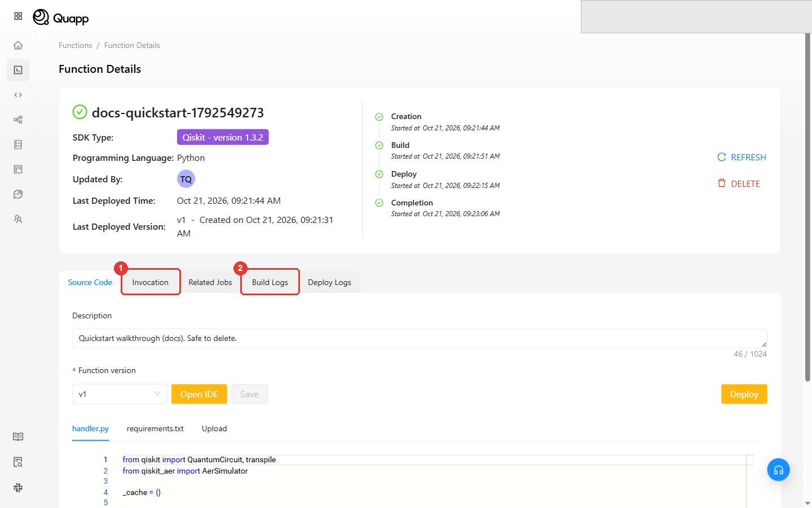Open the kanban board sidebar icon
The width and height of the screenshot is (812, 508).
click(18, 169)
